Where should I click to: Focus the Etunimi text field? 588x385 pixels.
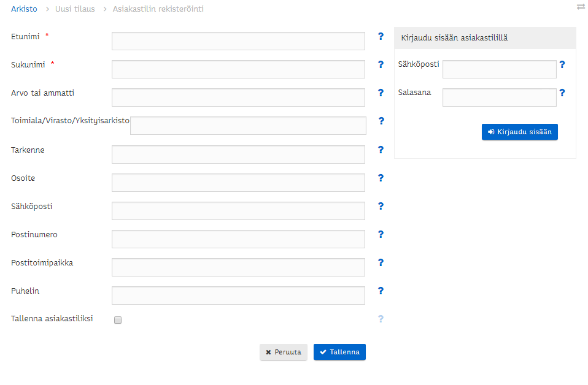coord(238,41)
